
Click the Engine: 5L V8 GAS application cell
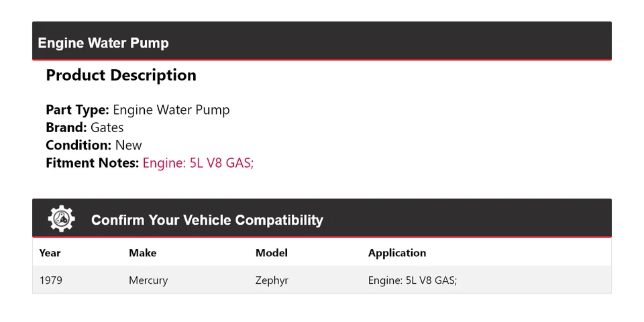412,280
